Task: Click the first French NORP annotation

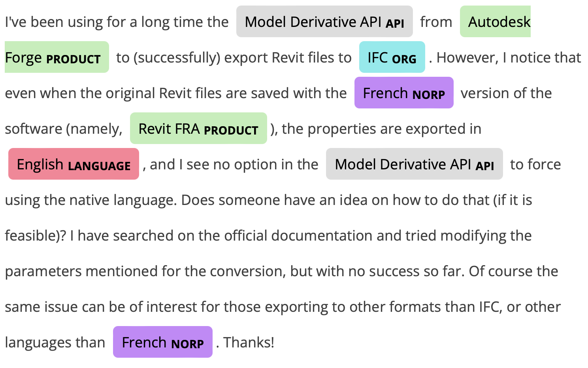Action: point(403,93)
